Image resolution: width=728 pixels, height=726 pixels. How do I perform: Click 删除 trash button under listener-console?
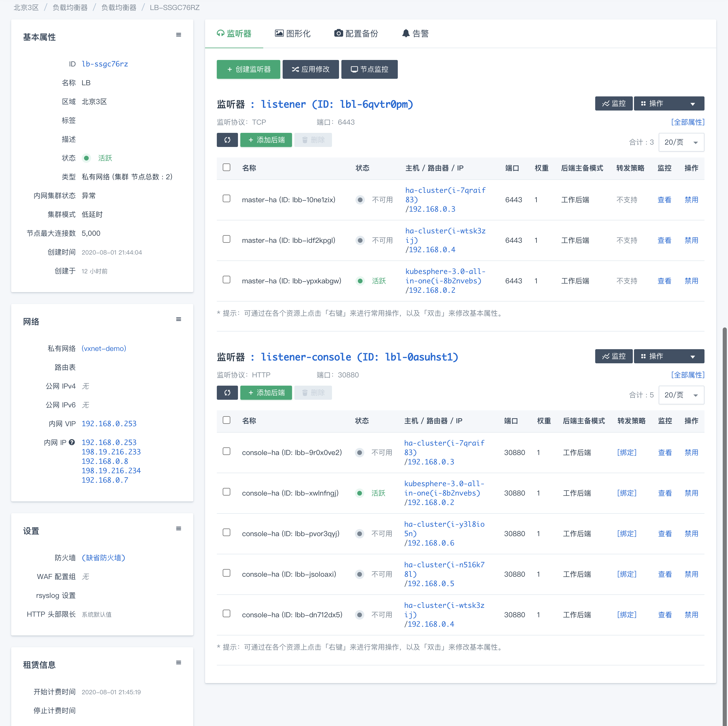point(313,393)
